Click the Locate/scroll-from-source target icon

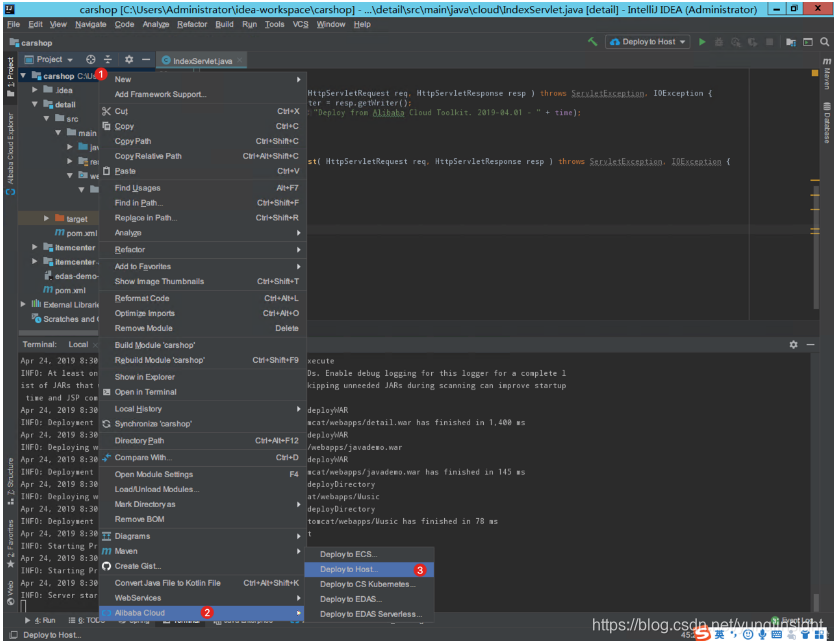pyautogui.click(x=90, y=60)
